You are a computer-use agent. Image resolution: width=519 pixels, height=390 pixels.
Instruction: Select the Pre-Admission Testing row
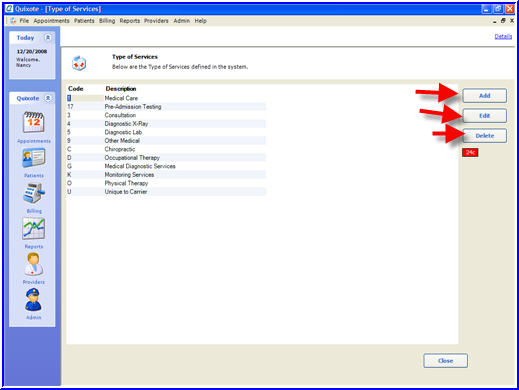click(x=166, y=107)
